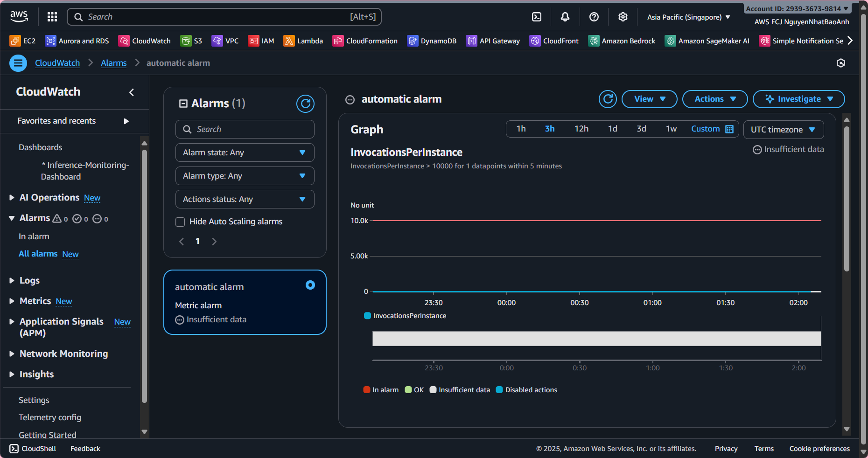Open the AWS services grid menu
Screen dimensions: 868x458
tap(52, 17)
